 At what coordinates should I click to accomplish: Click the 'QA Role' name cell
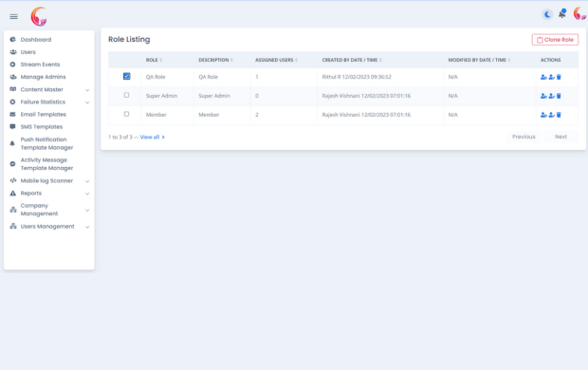[156, 77]
